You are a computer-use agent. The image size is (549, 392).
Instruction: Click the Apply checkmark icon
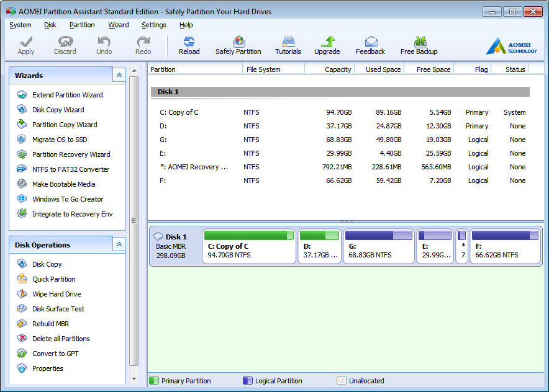pos(26,42)
